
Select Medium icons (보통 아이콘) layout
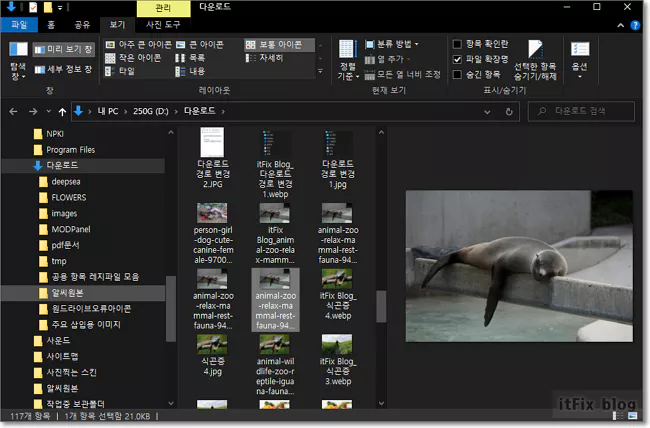(279, 44)
